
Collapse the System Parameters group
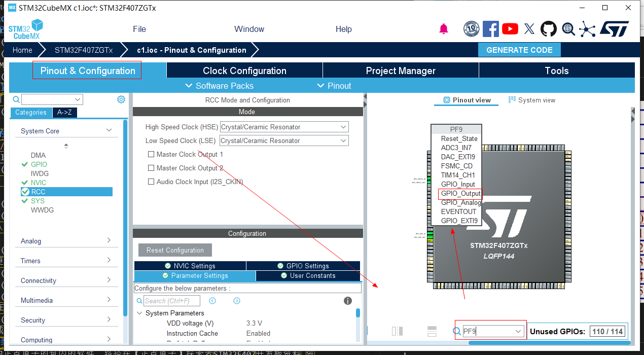[x=140, y=313]
